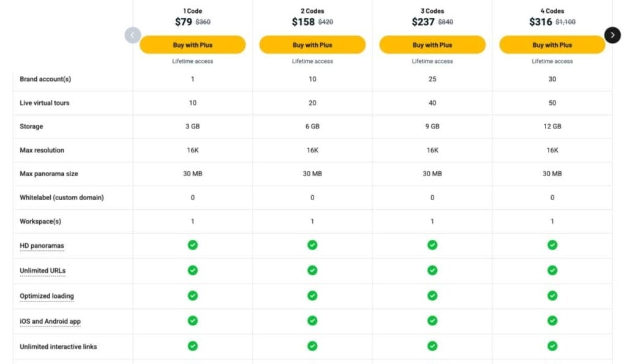Screen dimensions: 627x364
Task: Buy the 1 Code plan with Plus
Action: 192,45
